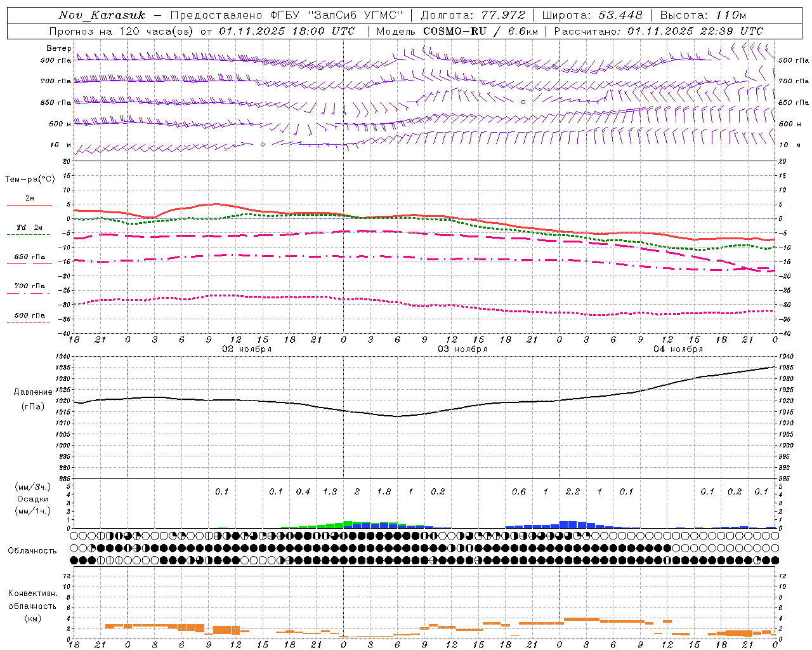
Task: Click the 2.2 precipitation value
Action: 572,491
